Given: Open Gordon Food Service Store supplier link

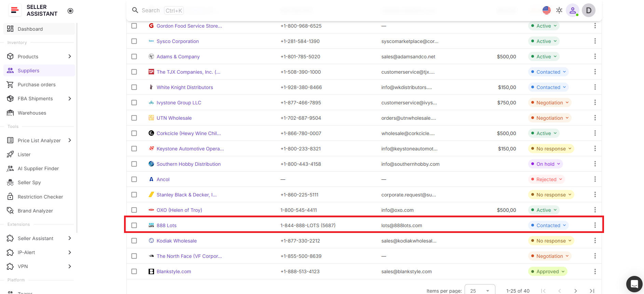Looking at the screenshot, I should (x=189, y=26).
